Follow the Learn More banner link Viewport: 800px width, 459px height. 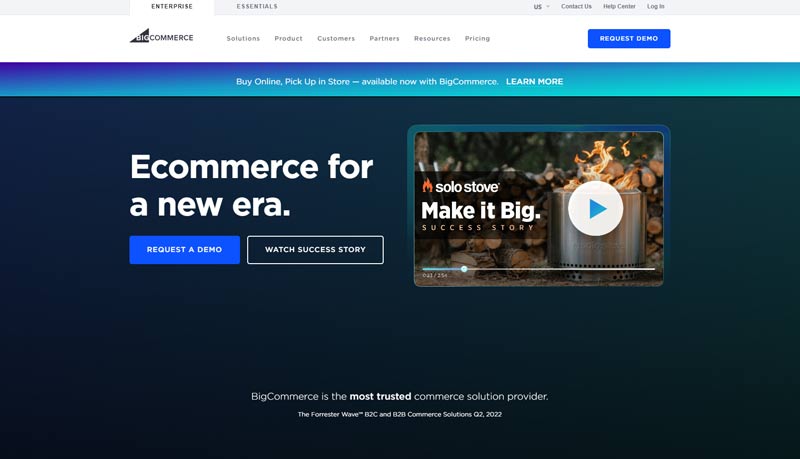(x=534, y=82)
